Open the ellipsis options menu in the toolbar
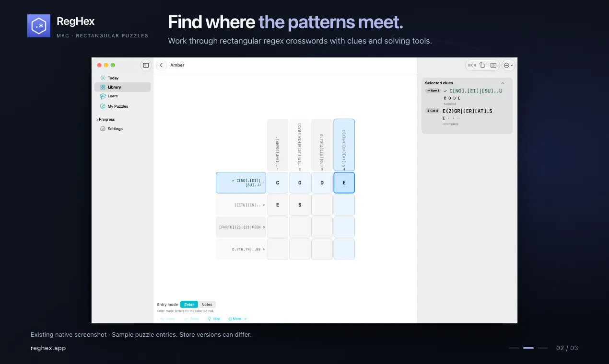The image size is (609, 364). click(508, 65)
